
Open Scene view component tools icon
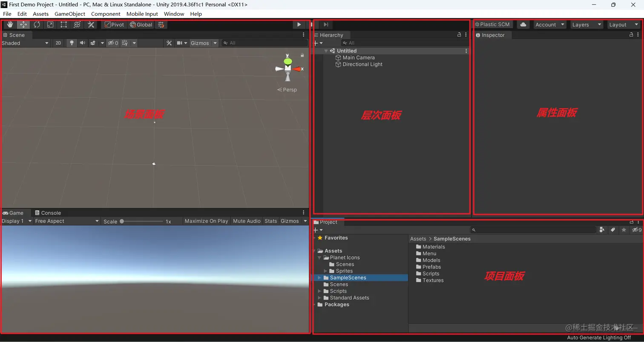tap(169, 43)
